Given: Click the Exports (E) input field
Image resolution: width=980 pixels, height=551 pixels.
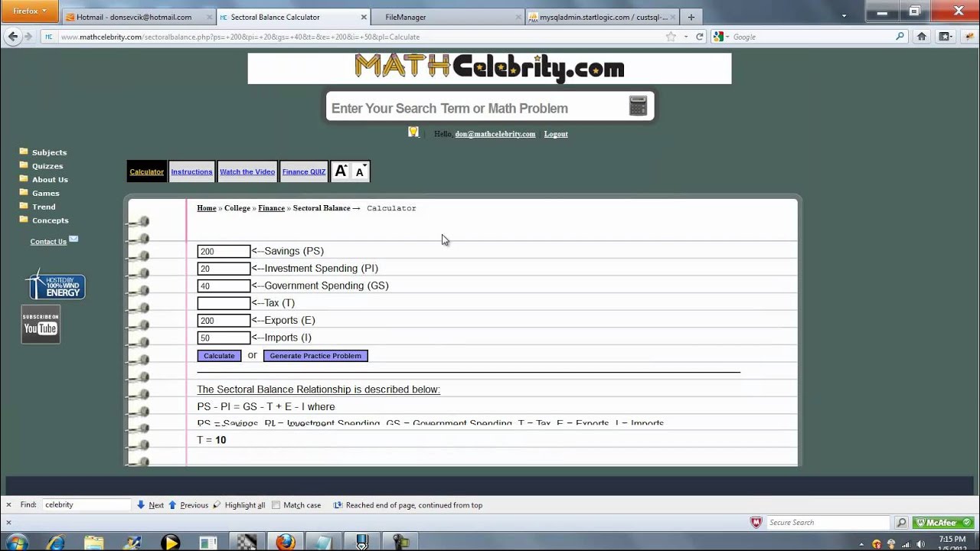Looking at the screenshot, I should click(x=224, y=321).
